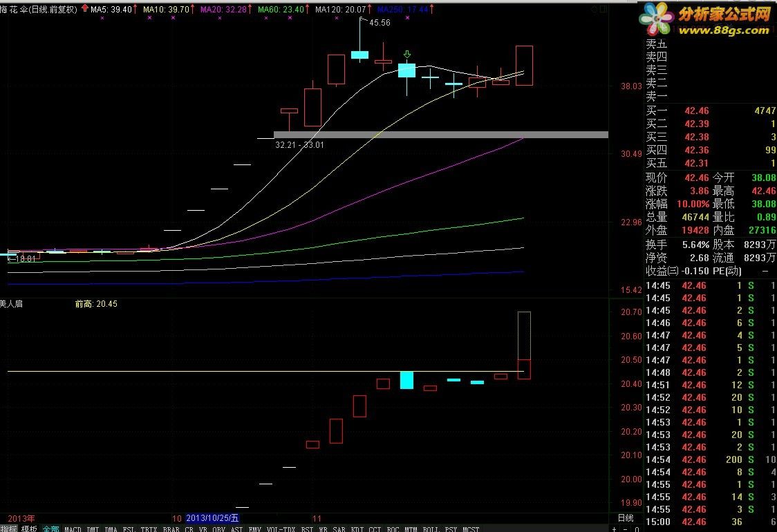Choose the VR indicator tab
This screenshot has width=777, height=532.
203,529
